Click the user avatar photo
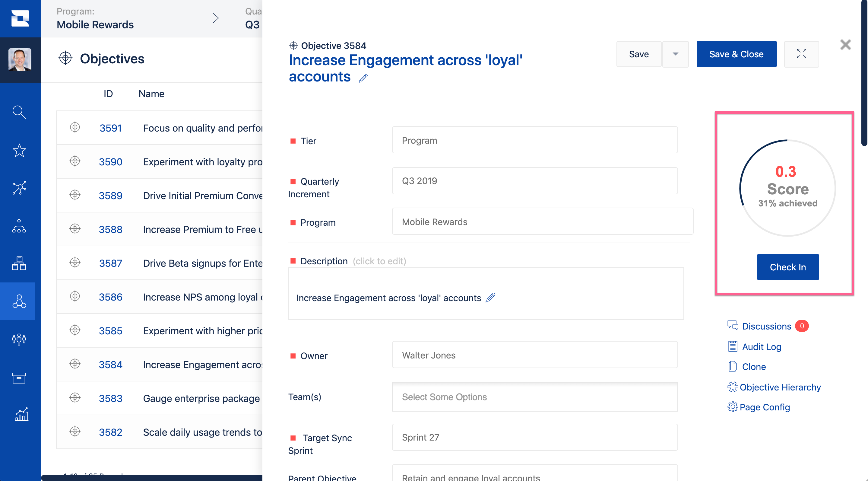The height and width of the screenshot is (481, 868). click(20, 60)
